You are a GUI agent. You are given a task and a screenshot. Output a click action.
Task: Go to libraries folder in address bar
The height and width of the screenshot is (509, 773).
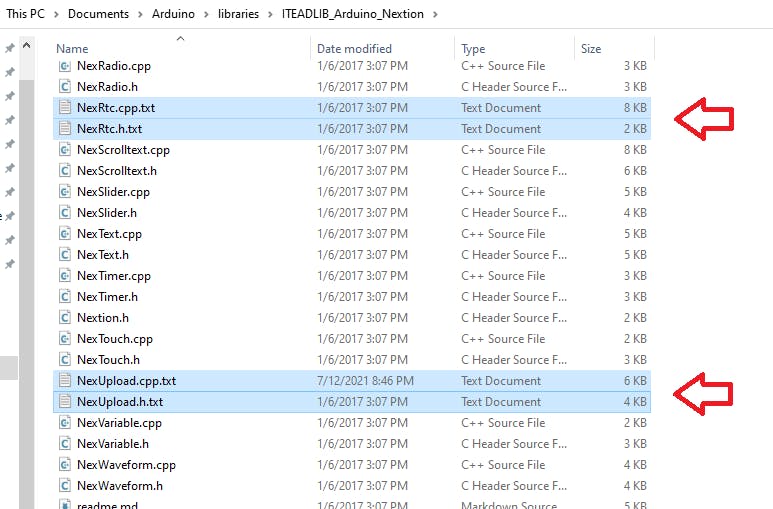[x=238, y=14]
